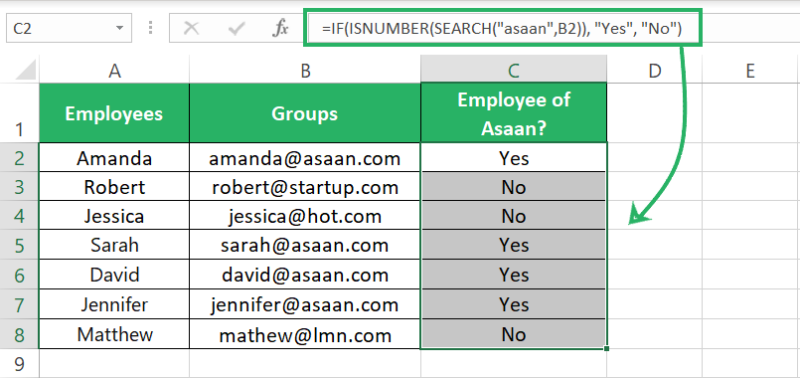Open the Name Box dropdown arrow

120,29
